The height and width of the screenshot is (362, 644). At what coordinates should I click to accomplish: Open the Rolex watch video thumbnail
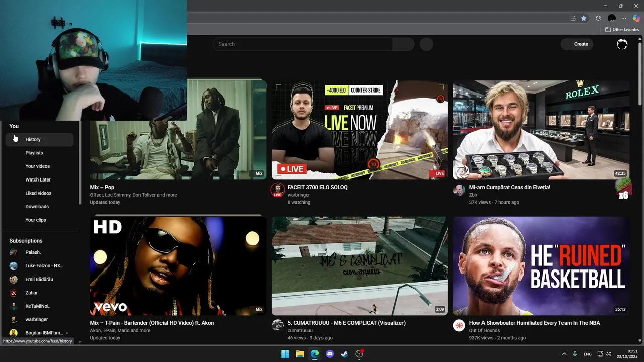point(541,130)
